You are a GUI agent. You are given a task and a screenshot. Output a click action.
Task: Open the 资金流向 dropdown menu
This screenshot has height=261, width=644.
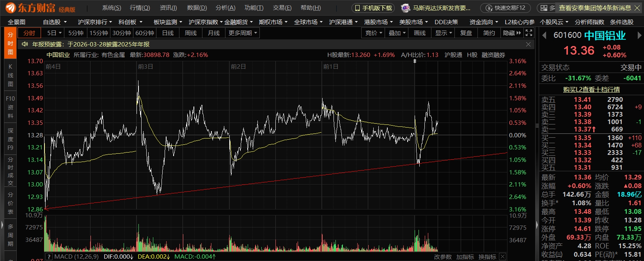tap(484, 22)
